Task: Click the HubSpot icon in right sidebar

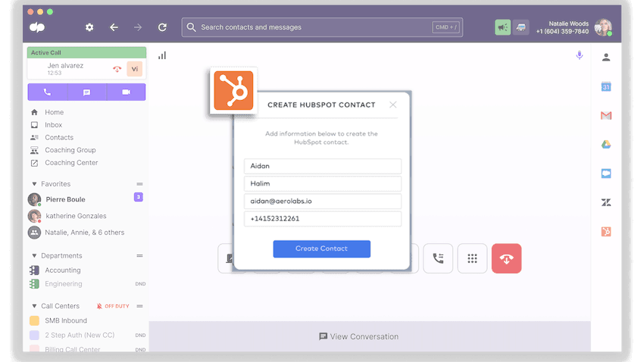Action: click(x=606, y=232)
